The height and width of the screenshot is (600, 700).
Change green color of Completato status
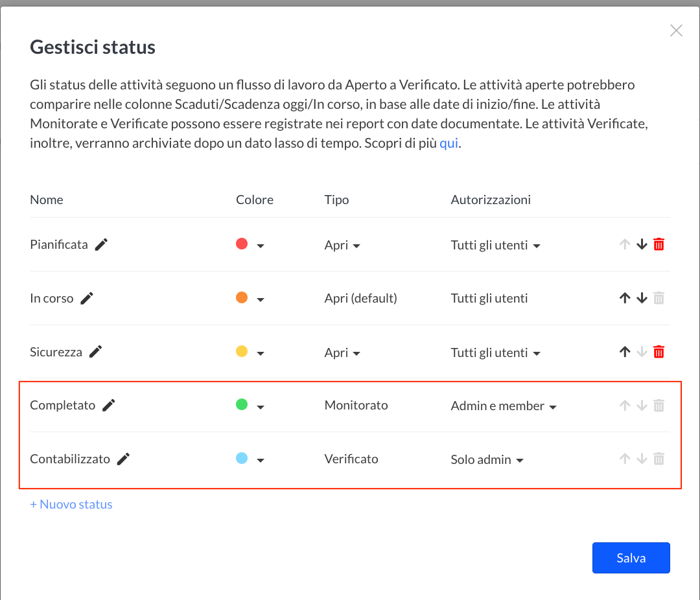[250, 406]
